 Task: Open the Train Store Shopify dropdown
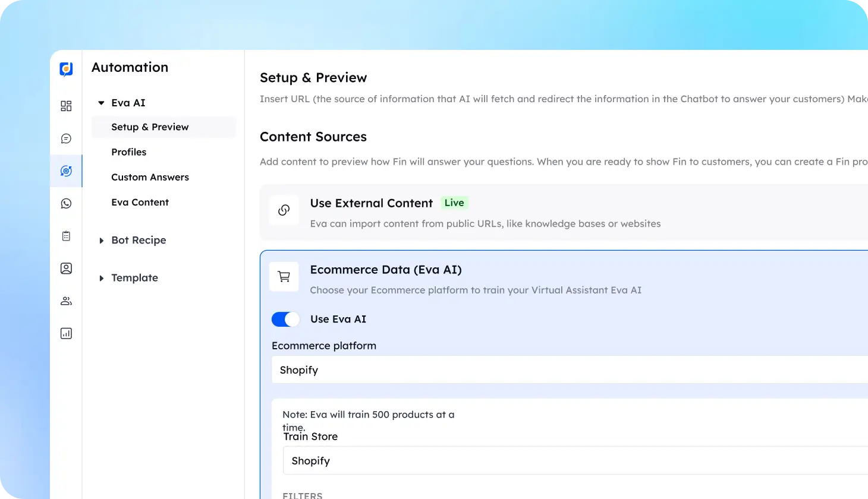coord(575,461)
